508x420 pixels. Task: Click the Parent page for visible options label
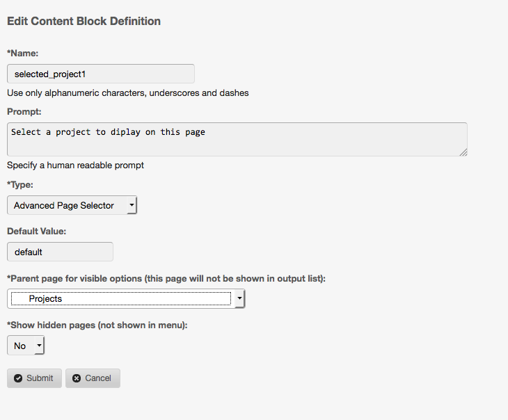point(166,278)
